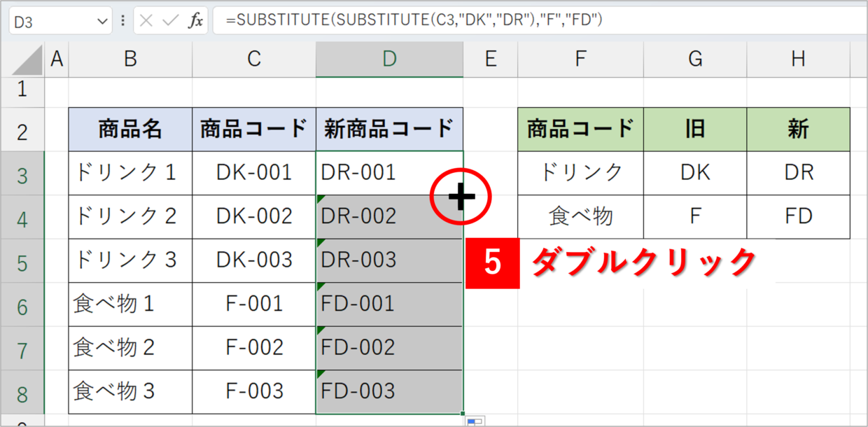Screen dimensions: 868x427
Task: Select row 8 header
Action: (x=22, y=392)
